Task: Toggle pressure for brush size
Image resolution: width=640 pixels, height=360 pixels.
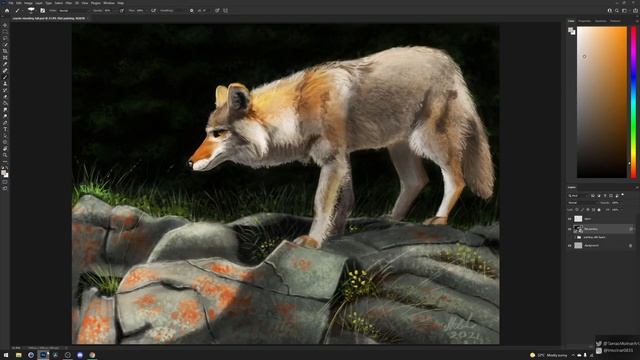Action: tap(217, 11)
